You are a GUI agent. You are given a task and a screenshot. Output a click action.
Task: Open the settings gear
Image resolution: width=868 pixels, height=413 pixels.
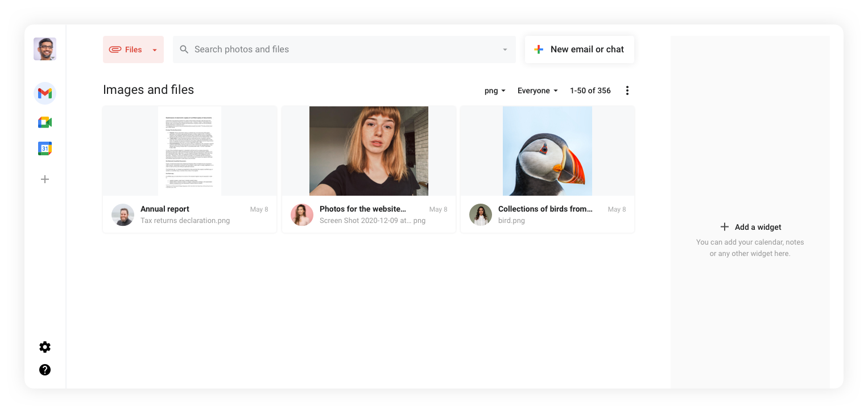click(45, 347)
